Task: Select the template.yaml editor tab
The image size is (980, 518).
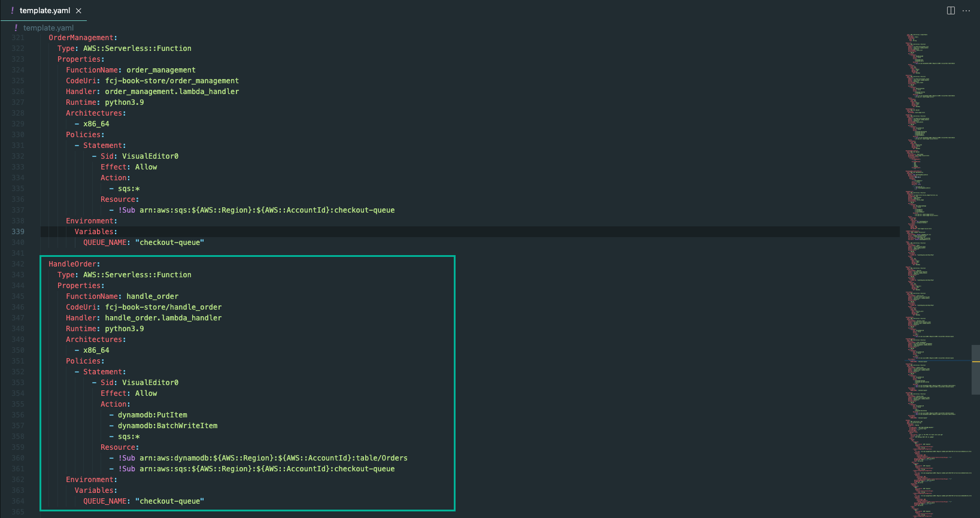Action: click(44, 10)
